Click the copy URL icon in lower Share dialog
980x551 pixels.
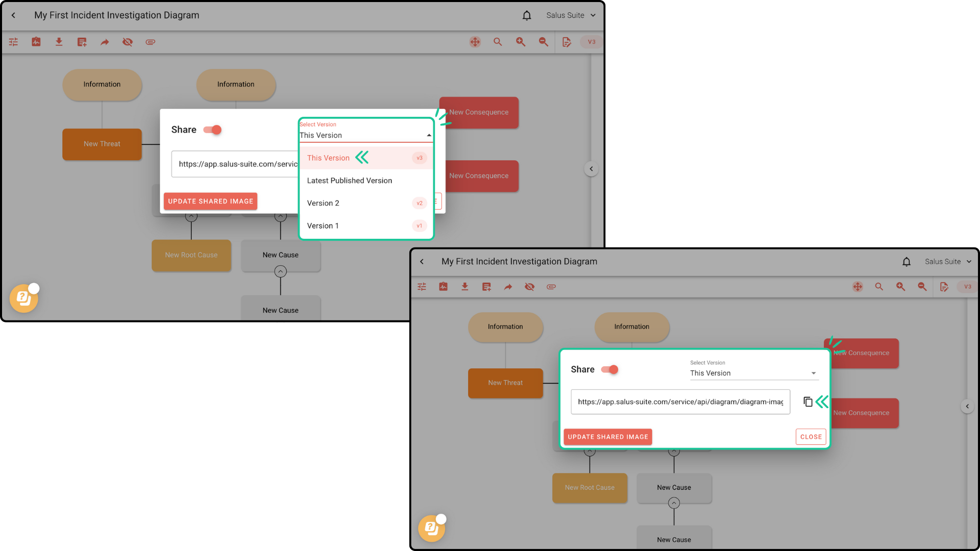click(807, 402)
